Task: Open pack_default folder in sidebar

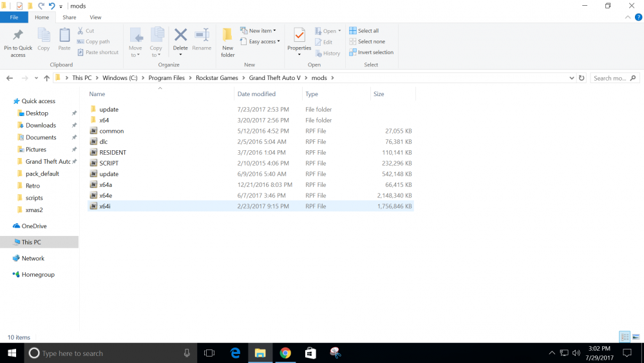Action: 43,174
